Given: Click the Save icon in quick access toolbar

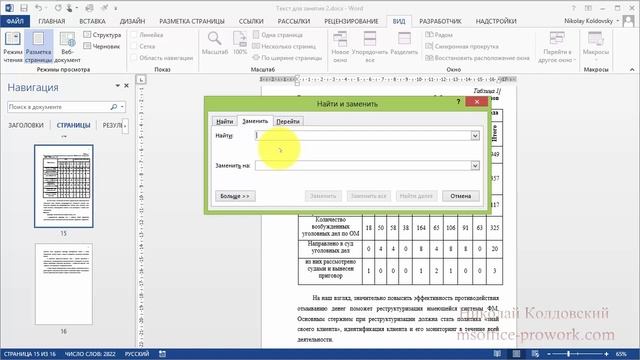Looking at the screenshot, I should click(x=24, y=8).
